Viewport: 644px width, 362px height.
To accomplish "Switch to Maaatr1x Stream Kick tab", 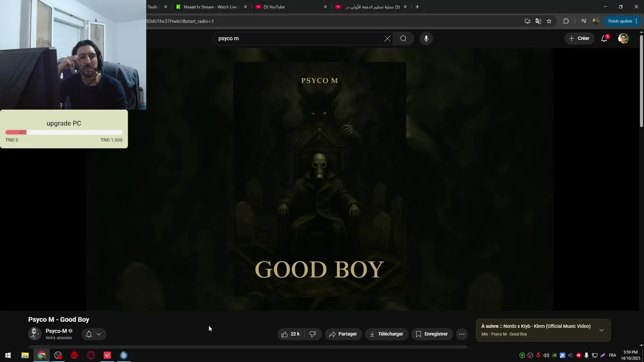I will coord(211,7).
